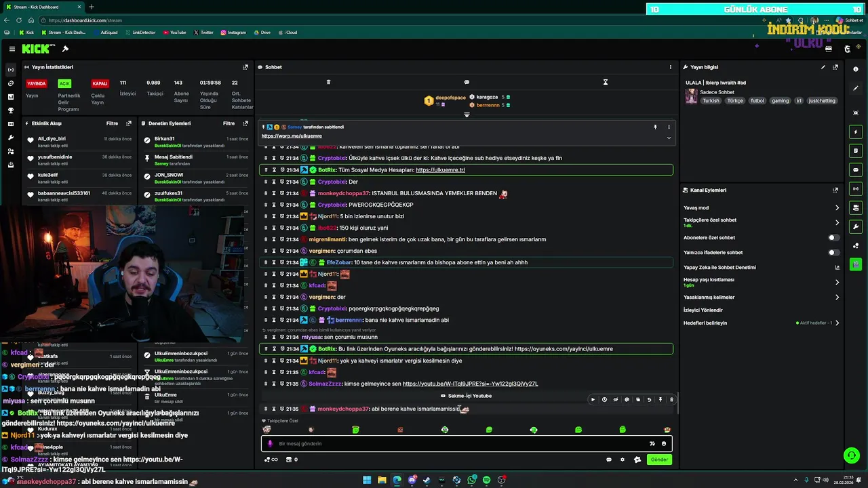Click the pin icon on pinned message
The width and height of the screenshot is (868, 488).
click(x=655, y=127)
